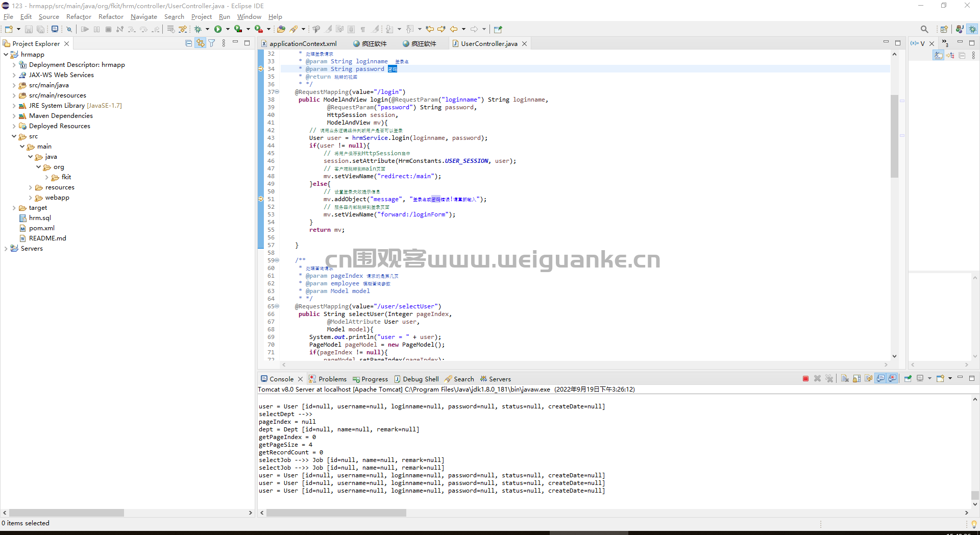Click the Open Perspective icon

tap(944, 29)
